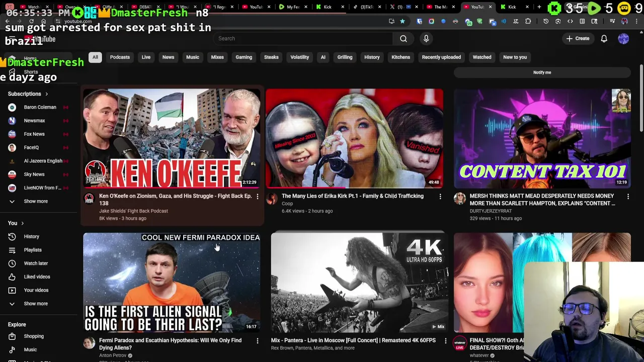Select the Volatility filter chip
644x362 pixels.
(299, 57)
